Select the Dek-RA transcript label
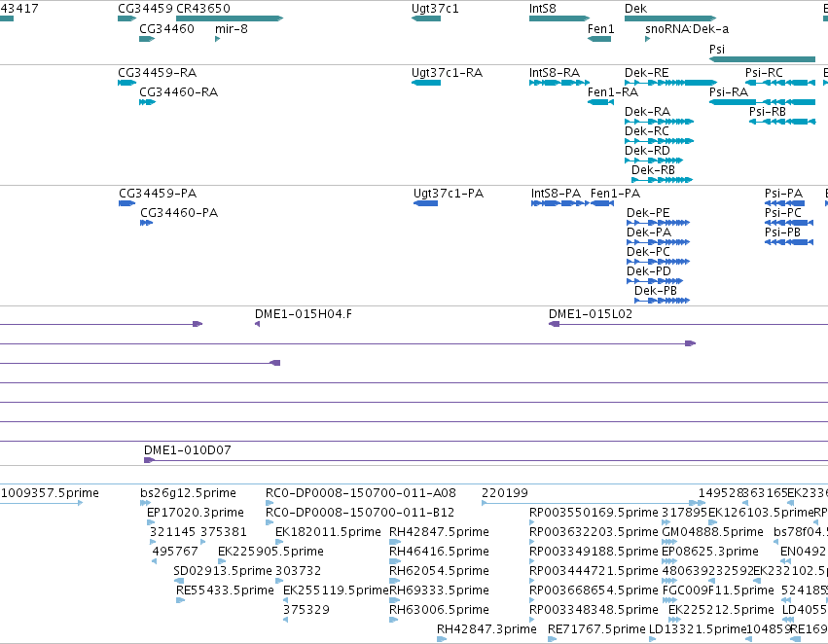Image resolution: width=828 pixels, height=644 pixels. [647, 111]
